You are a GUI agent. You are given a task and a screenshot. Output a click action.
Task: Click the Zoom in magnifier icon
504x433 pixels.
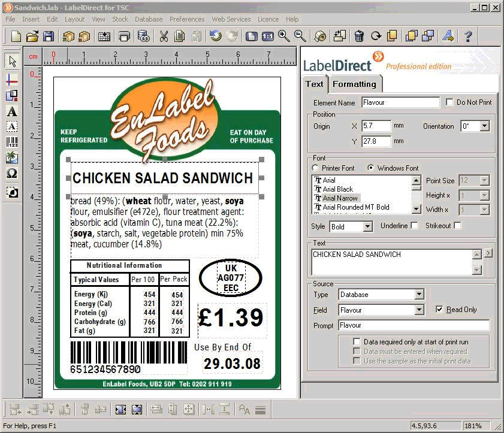coord(284,36)
